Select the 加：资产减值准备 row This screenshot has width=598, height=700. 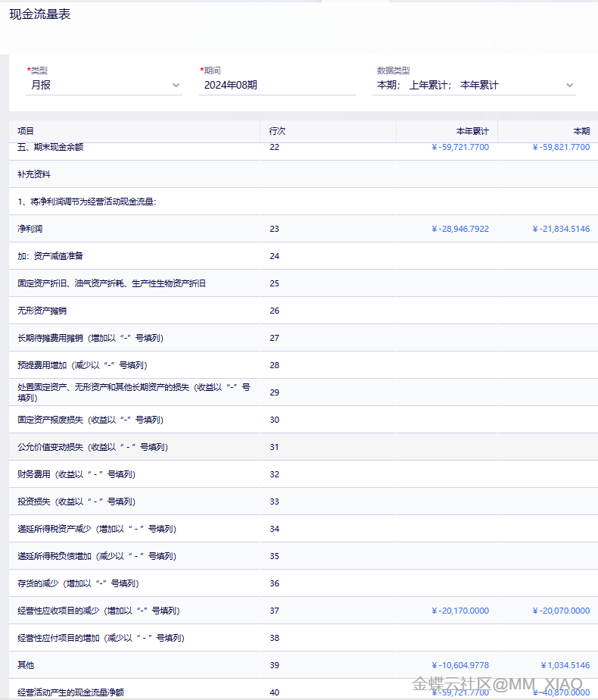[304, 256]
